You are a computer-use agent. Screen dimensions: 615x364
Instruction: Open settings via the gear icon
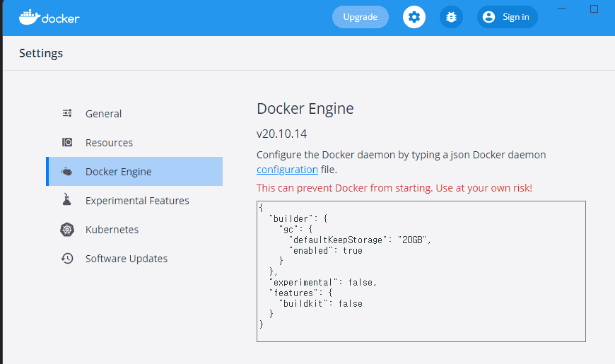[x=414, y=17]
